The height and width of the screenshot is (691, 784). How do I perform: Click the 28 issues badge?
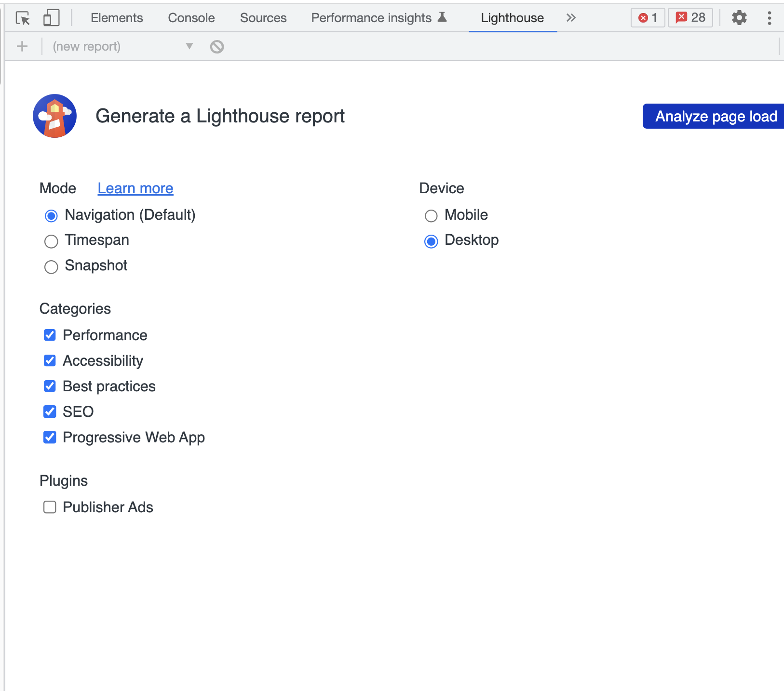coord(690,18)
